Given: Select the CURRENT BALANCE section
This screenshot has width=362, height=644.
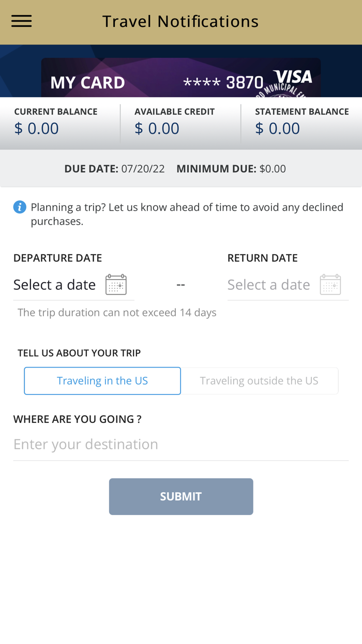Looking at the screenshot, I should coord(56,120).
